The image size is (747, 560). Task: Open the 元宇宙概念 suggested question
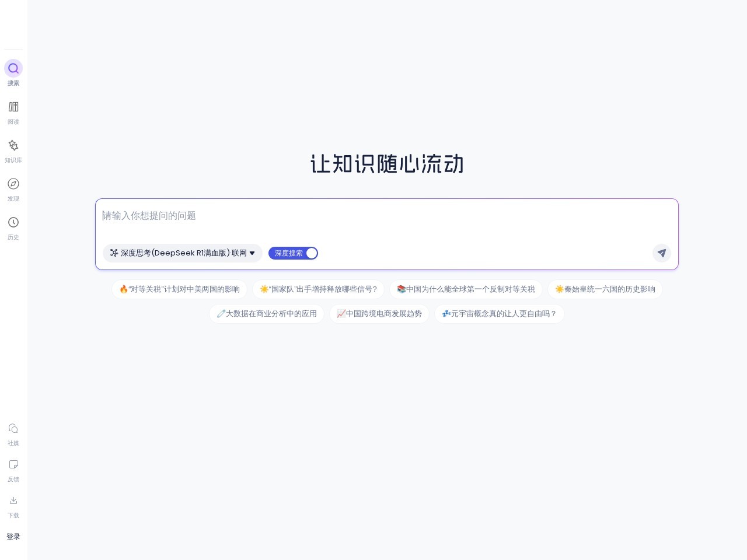point(500,314)
